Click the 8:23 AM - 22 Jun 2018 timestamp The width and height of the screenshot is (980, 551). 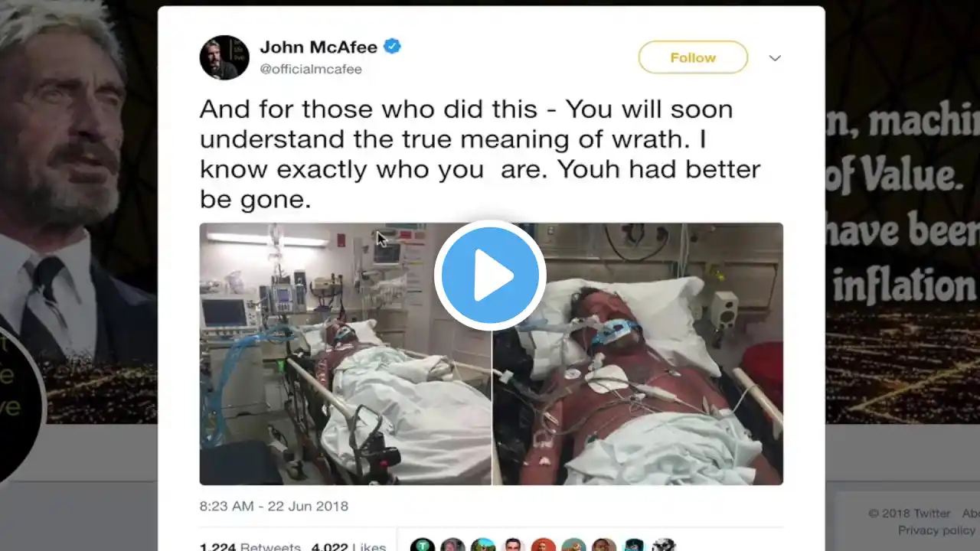tap(274, 506)
